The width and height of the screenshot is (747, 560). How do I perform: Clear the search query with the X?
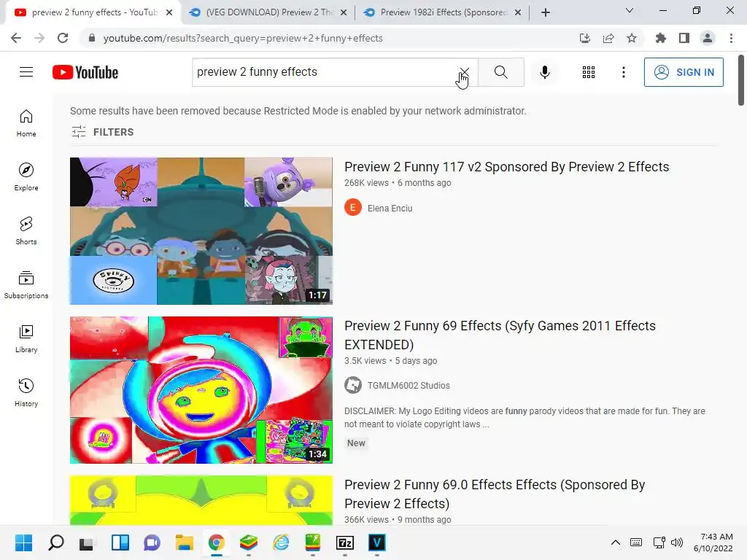(464, 72)
